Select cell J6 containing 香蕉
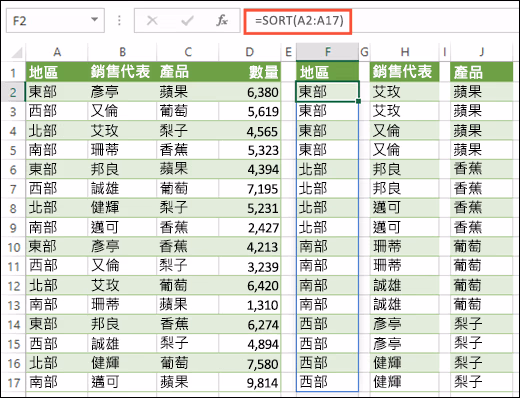 482,169
